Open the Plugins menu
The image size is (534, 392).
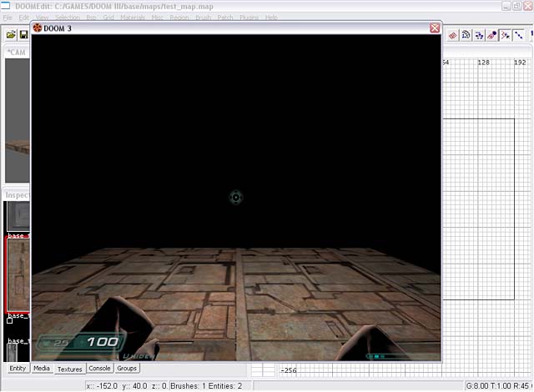(249, 17)
